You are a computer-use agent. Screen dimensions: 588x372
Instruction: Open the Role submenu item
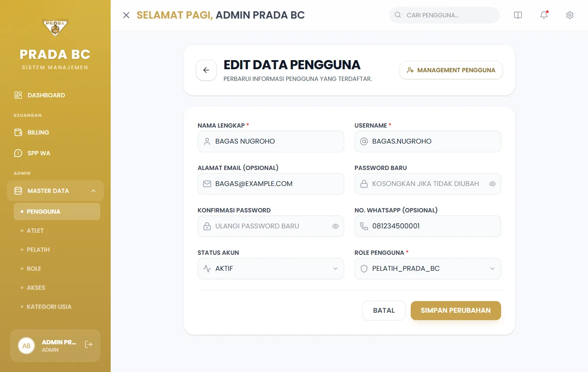pyautogui.click(x=57, y=269)
